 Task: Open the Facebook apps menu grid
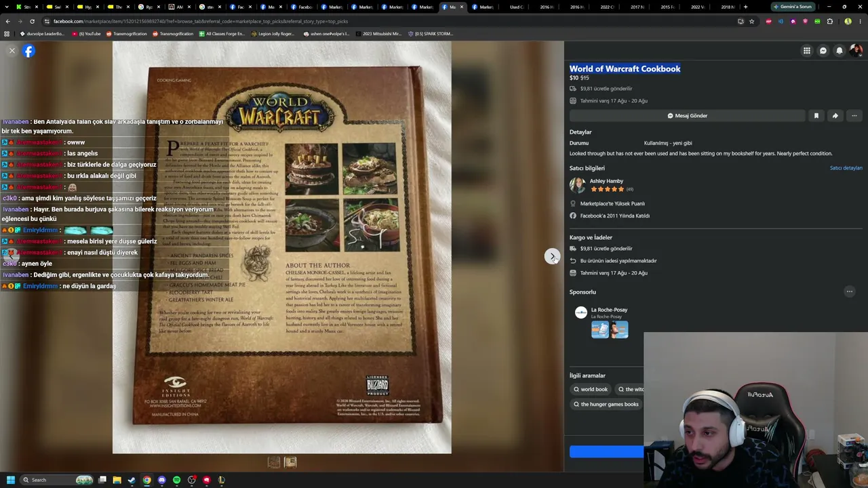click(806, 50)
